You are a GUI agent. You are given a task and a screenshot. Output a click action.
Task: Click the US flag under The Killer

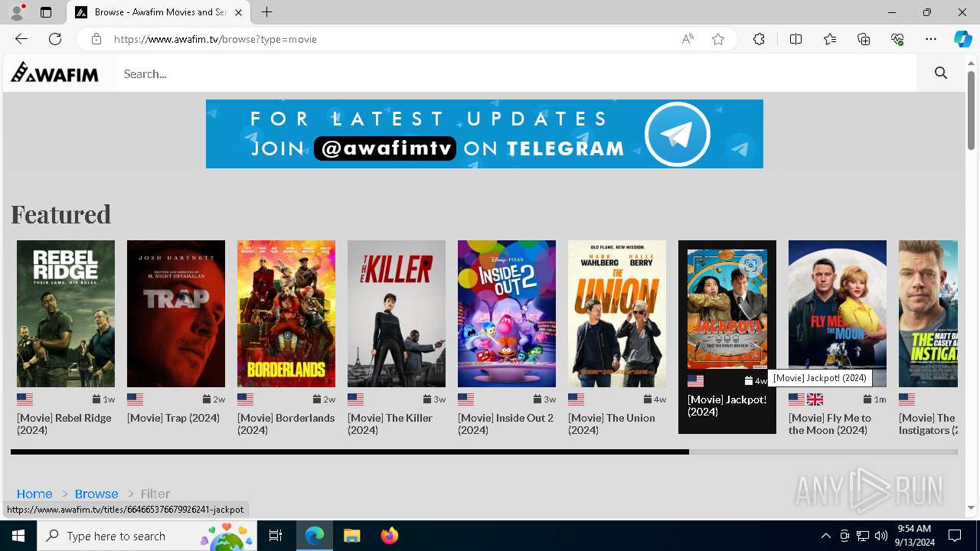click(x=356, y=399)
